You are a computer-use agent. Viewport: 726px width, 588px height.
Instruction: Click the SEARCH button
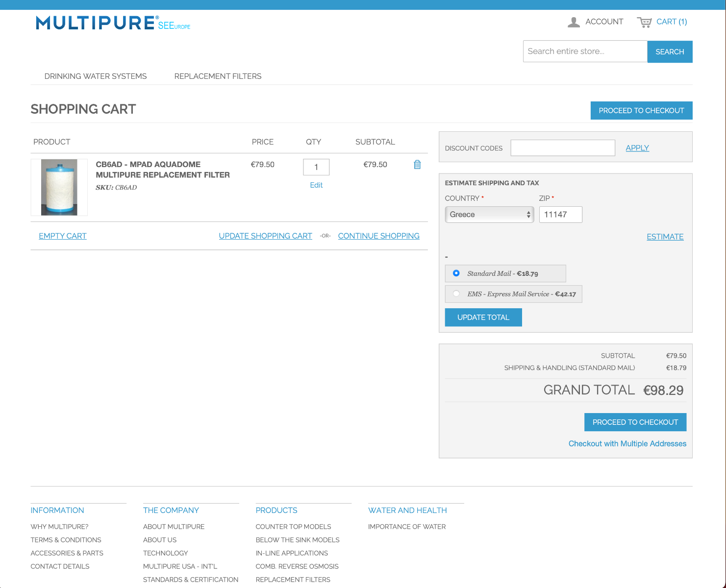coord(670,51)
